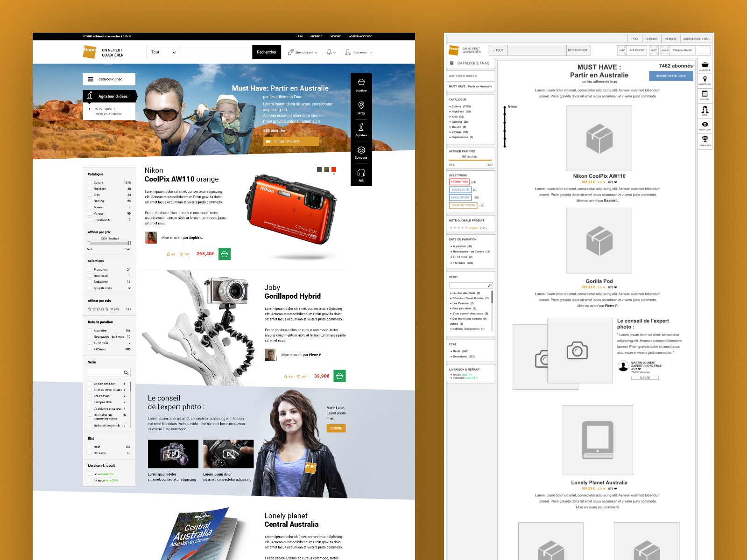Screen dimensions: 747x560
Task: Click the wireframe RECHERCHER button
Action: click(578, 50)
